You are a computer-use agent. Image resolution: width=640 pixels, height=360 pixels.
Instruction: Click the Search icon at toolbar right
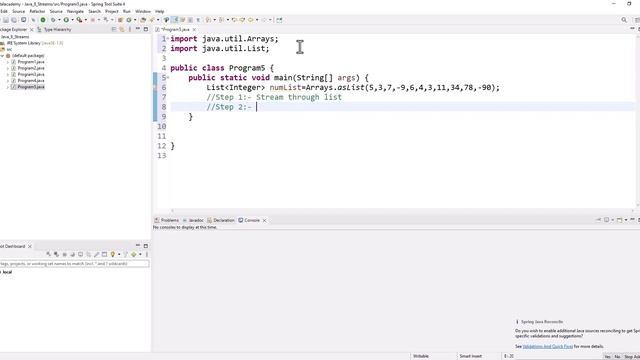pyautogui.click(x=624, y=20)
